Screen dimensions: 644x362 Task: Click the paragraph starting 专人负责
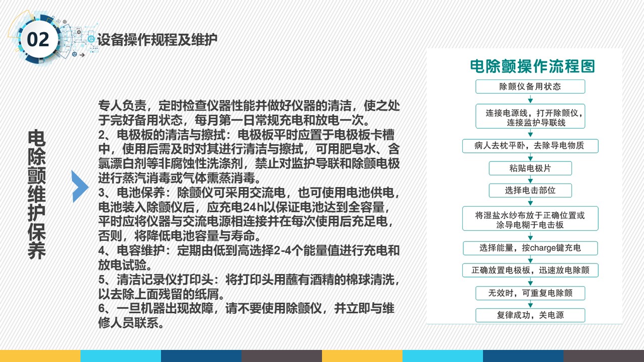coord(249,113)
